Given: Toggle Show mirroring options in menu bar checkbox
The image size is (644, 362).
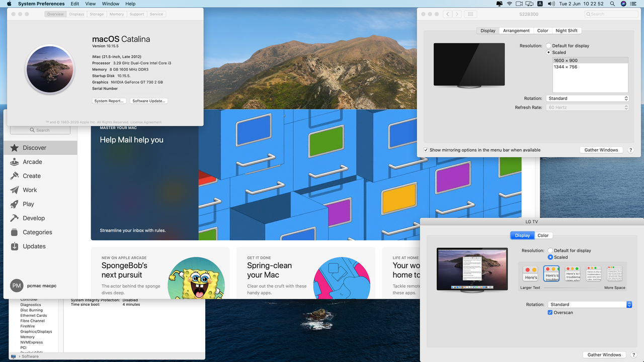Looking at the screenshot, I should coord(426,150).
